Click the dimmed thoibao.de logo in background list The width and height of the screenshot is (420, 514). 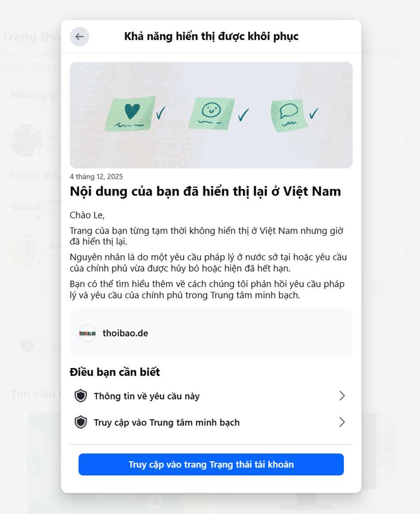[x=27, y=207]
